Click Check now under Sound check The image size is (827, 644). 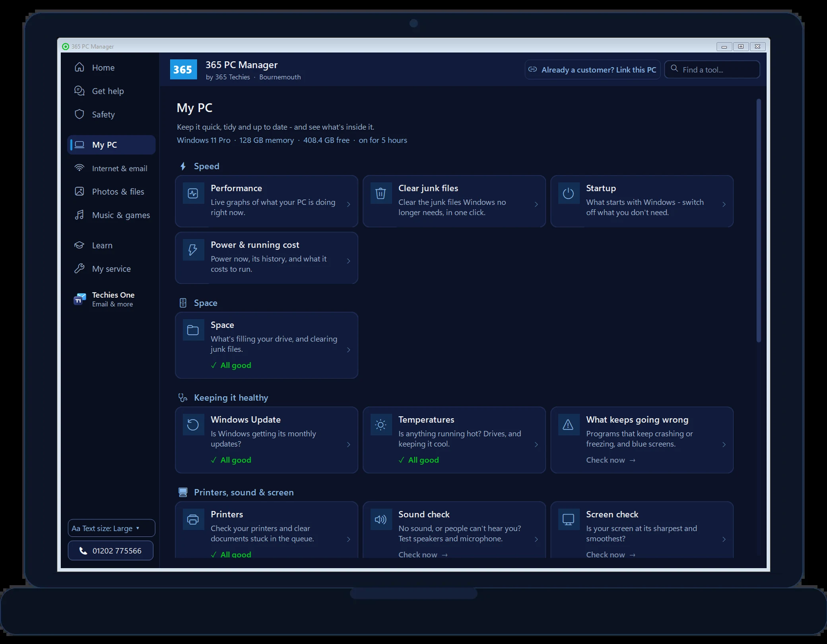[423, 555]
